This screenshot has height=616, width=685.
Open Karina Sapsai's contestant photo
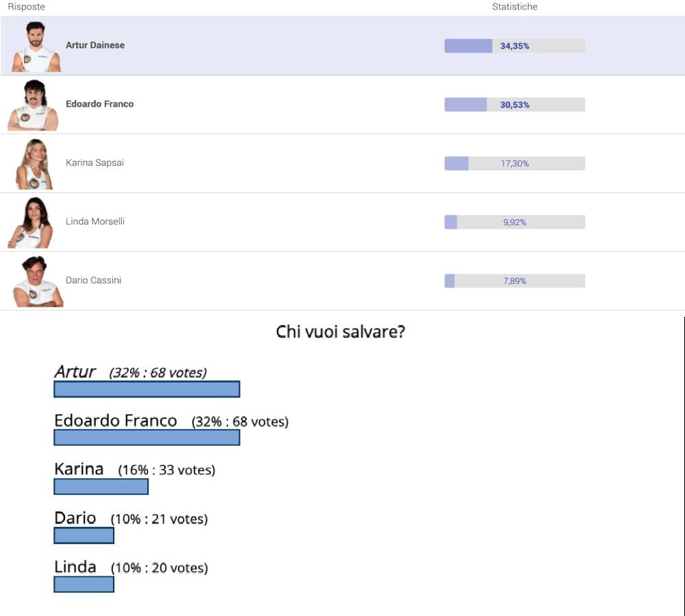pyautogui.click(x=34, y=164)
